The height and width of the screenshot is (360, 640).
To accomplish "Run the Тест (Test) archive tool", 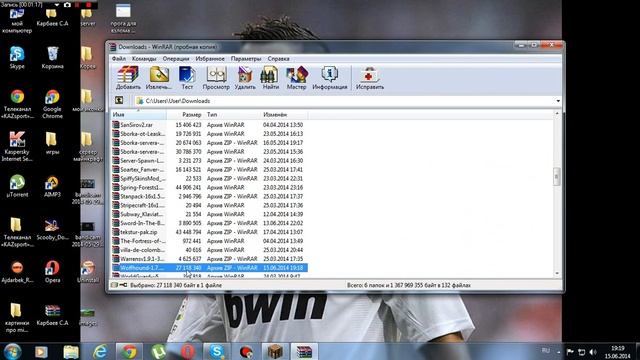I will [187, 78].
